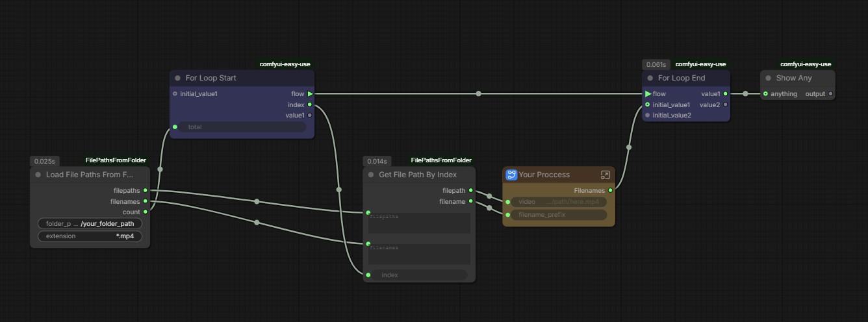The height and width of the screenshot is (322, 868).
Task: Select the For Loop End node title
Action: 682,78
